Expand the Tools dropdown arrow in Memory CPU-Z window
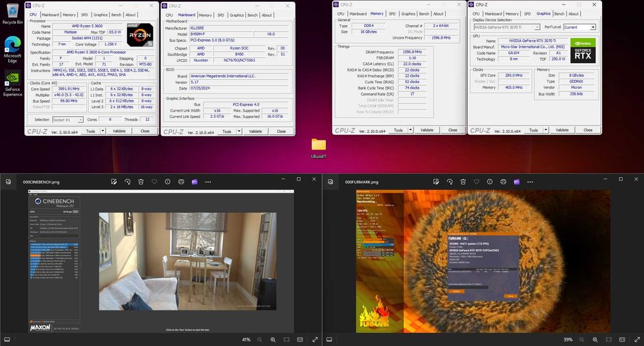The image size is (644, 346). [x=410, y=130]
